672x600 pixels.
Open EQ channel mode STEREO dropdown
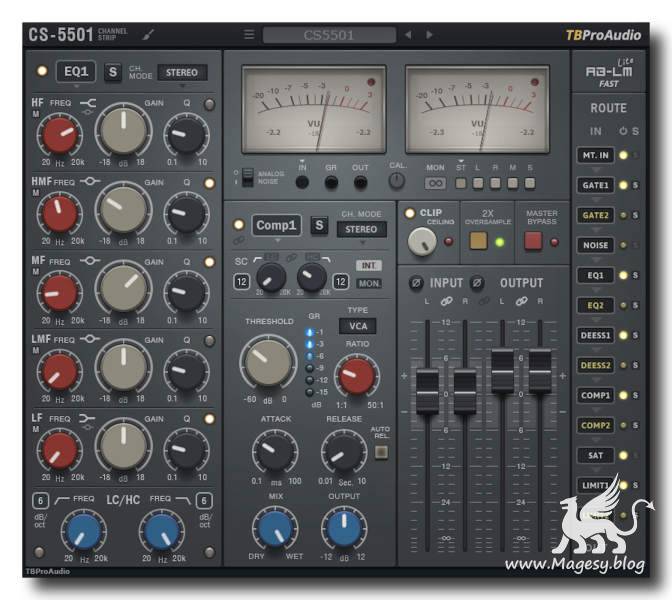tap(182, 72)
